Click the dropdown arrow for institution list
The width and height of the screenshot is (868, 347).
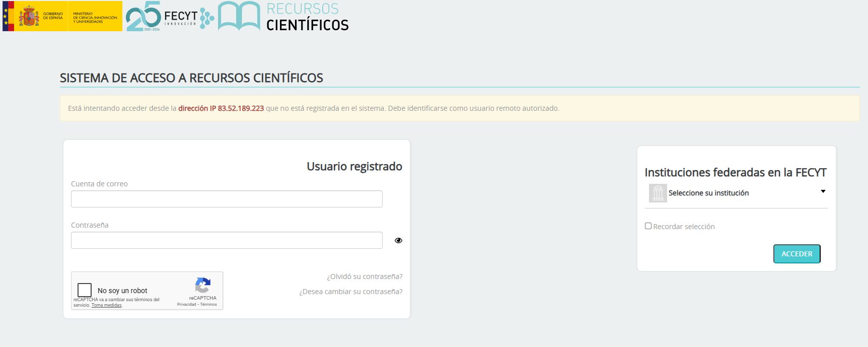coord(823,191)
